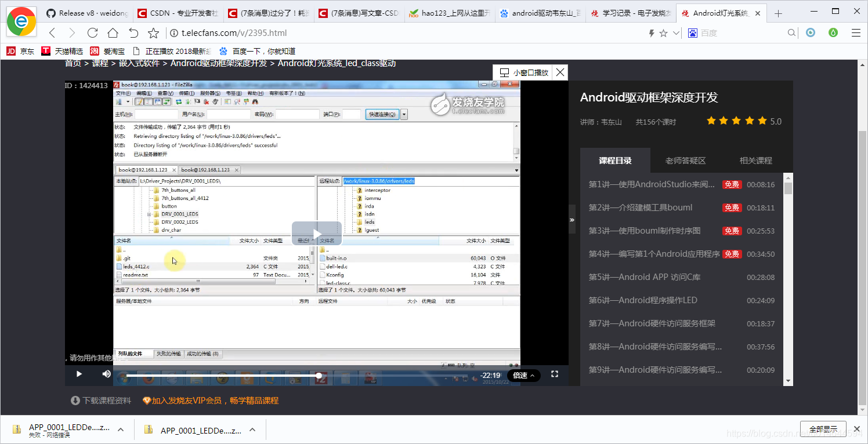Image resolution: width=868 pixels, height=444 pixels.
Task: Click the page vertical scrollbar thumb
Action: click(862, 267)
